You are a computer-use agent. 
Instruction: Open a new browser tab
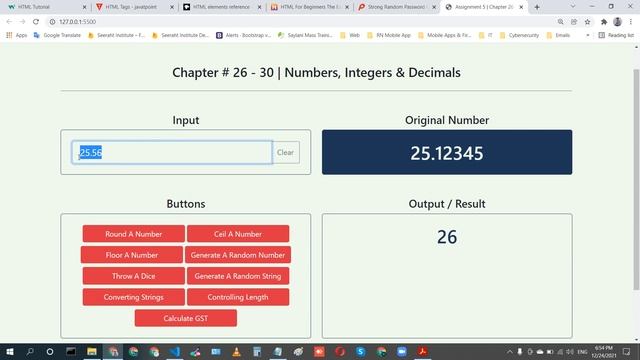point(537,7)
